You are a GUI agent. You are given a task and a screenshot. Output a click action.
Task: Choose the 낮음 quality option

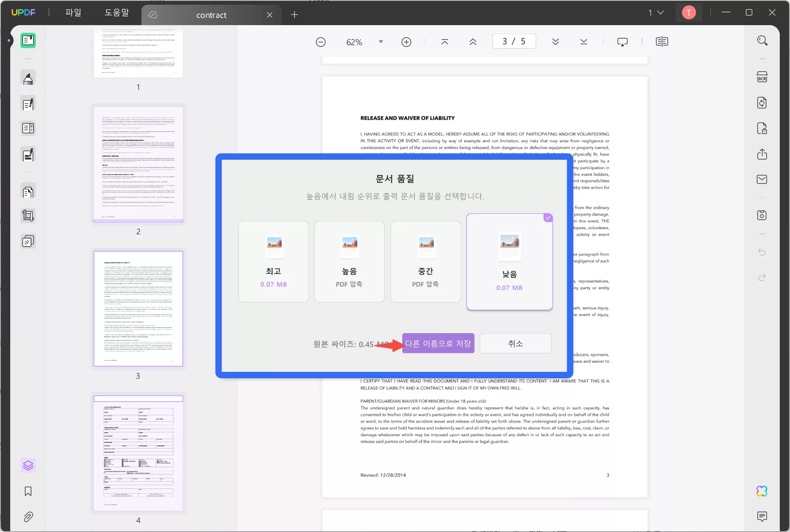click(x=510, y=262)
